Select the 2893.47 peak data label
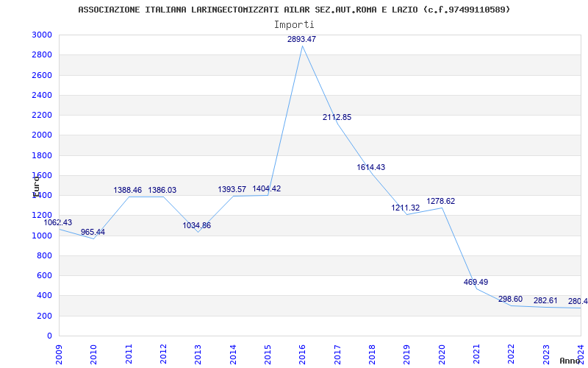The height and width of the screenshot is (368, 588). pos(301,39)
